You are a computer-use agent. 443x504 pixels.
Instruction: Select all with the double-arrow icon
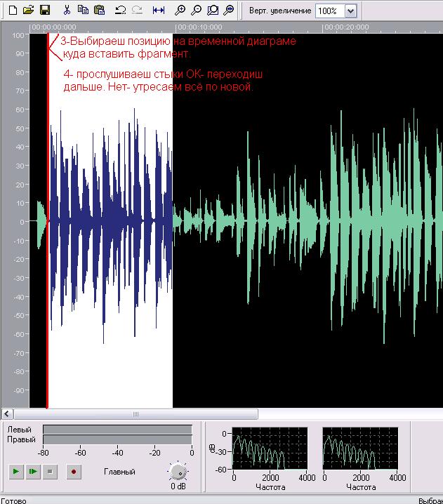[x=159, y=11]
